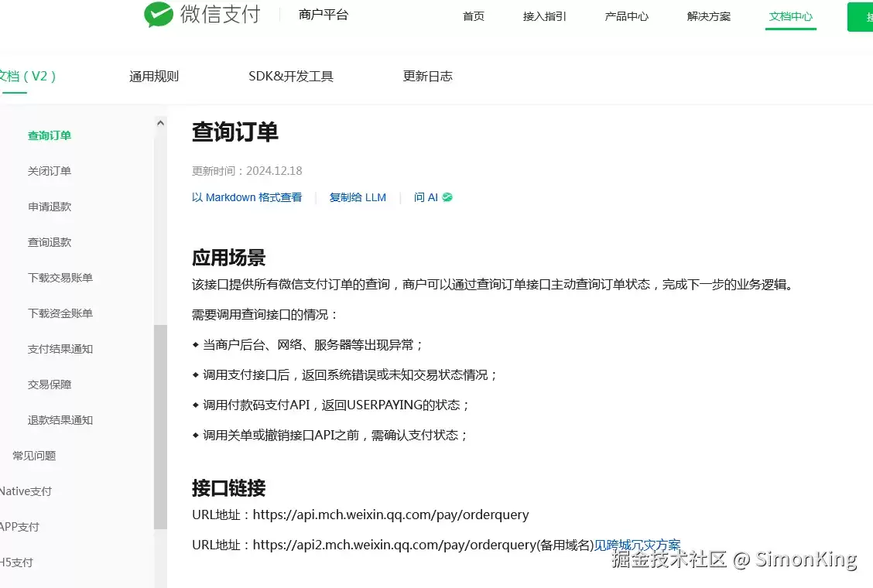Screen dimensions: 873x588
Task: Open 接入指引 in the top menu
Action: click(545, 16)
